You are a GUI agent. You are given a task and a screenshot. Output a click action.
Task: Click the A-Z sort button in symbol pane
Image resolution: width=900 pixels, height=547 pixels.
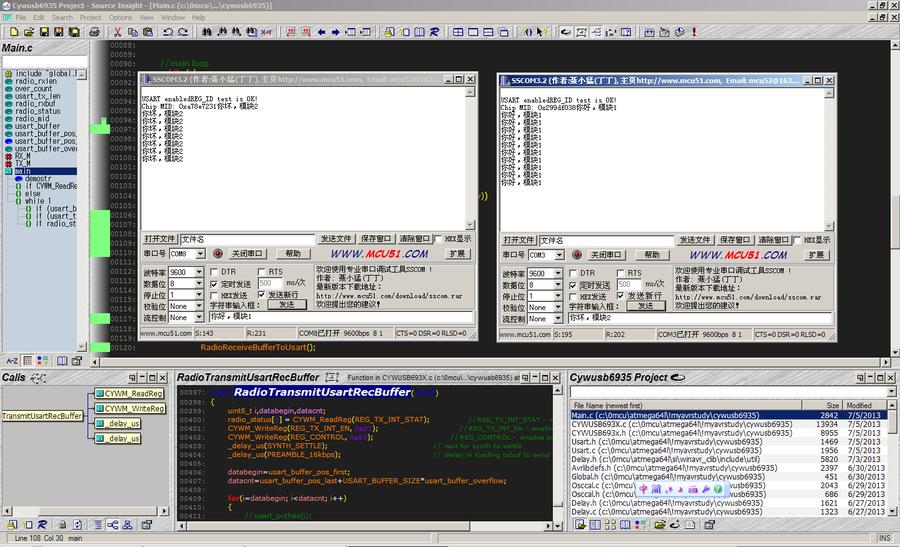(x=12, y=361)
